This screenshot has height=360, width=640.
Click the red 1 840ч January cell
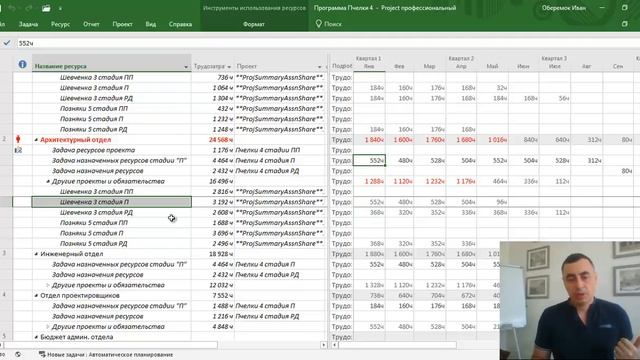click(x=369, y=140)
